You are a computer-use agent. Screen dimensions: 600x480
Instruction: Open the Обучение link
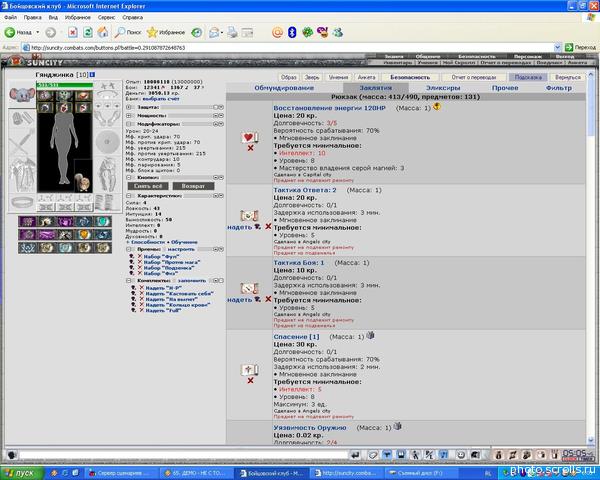click(x=184, y=242)
